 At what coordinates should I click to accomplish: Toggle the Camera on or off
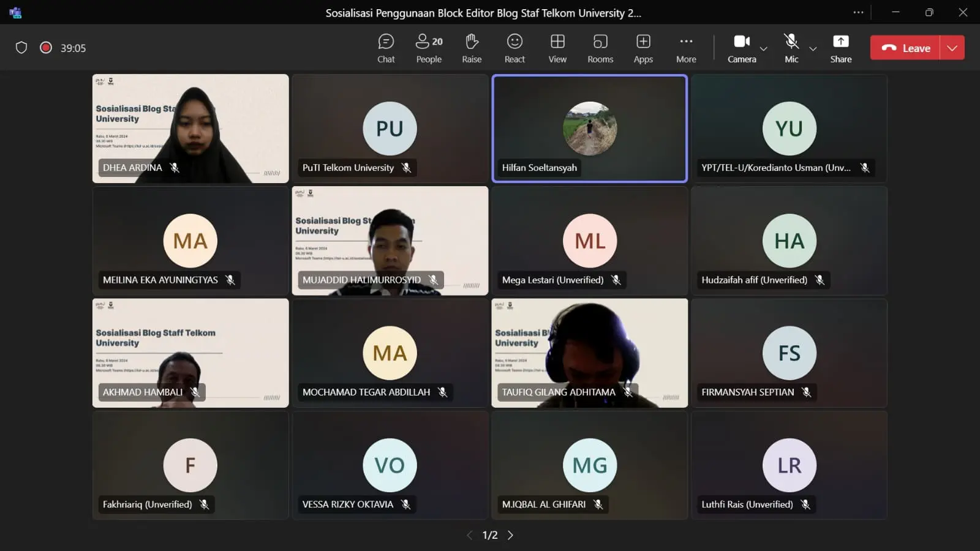(x=742, y=48)
